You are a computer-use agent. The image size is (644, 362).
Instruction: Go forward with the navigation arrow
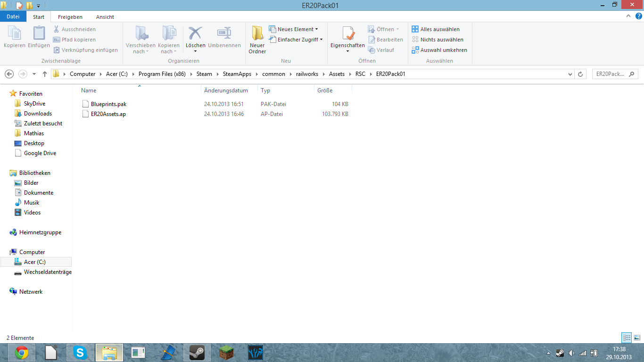(x=23, y=74)
